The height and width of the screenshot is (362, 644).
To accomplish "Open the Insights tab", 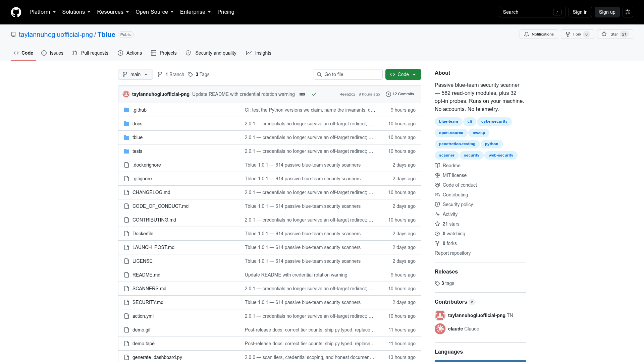I will [x=259, y=53].
